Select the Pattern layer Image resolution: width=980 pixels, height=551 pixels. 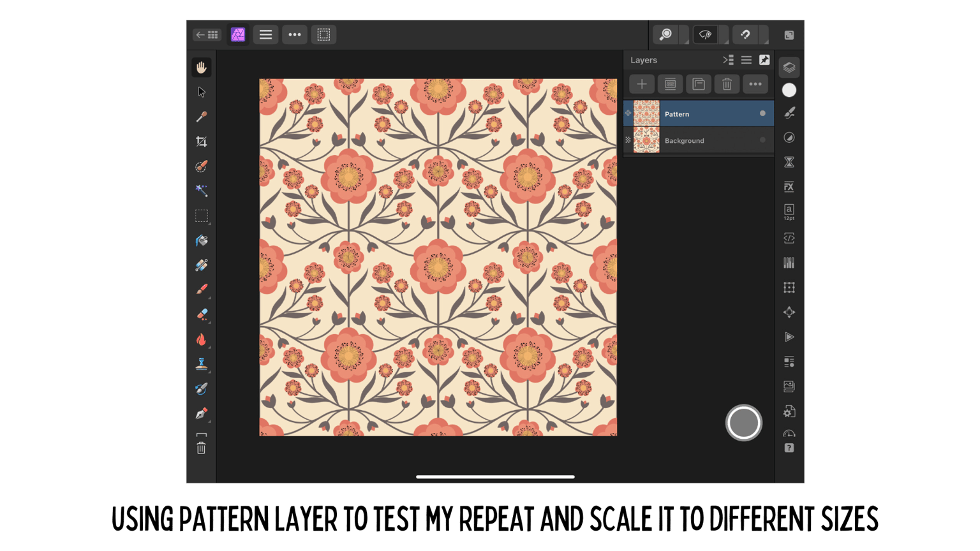pos(699,114)
